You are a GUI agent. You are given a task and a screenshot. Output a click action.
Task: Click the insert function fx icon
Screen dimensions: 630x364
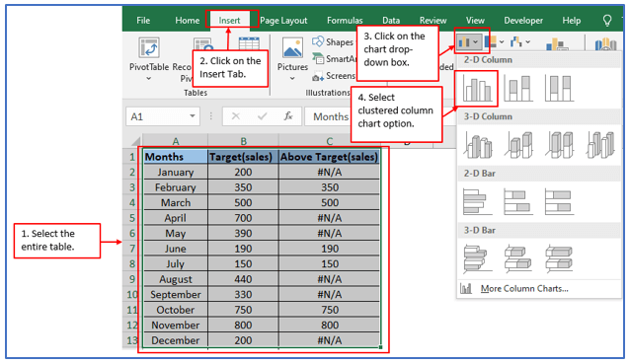[x=288, y=116]
